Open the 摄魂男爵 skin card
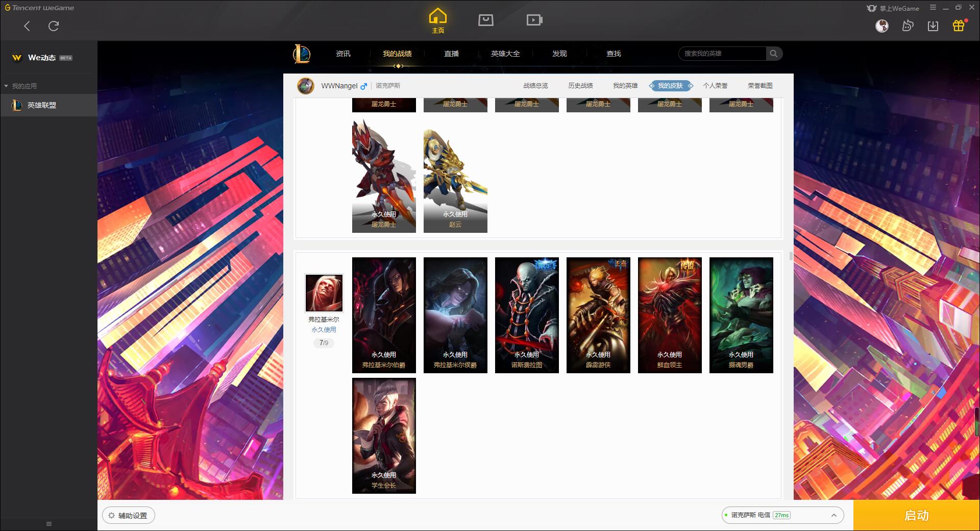 (741, 315)
